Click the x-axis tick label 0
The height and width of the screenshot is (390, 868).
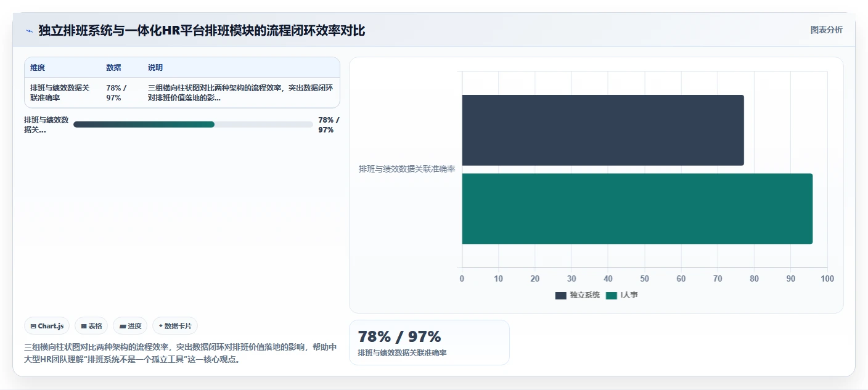point(462,278)
